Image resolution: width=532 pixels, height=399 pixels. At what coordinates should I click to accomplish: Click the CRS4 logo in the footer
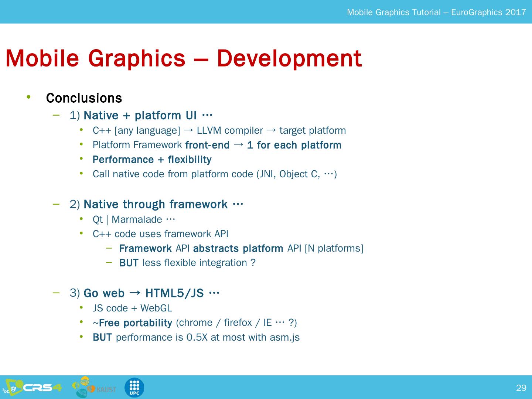(32, 388)
